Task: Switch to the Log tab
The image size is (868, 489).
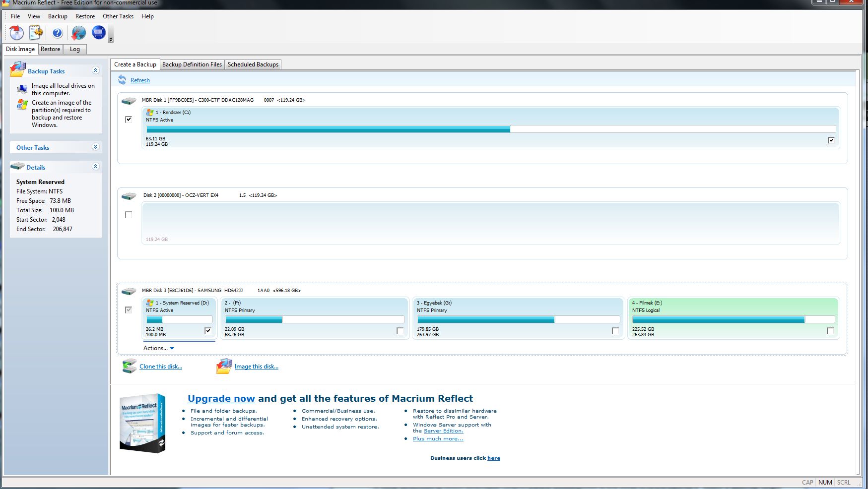Action: (75, 49)
